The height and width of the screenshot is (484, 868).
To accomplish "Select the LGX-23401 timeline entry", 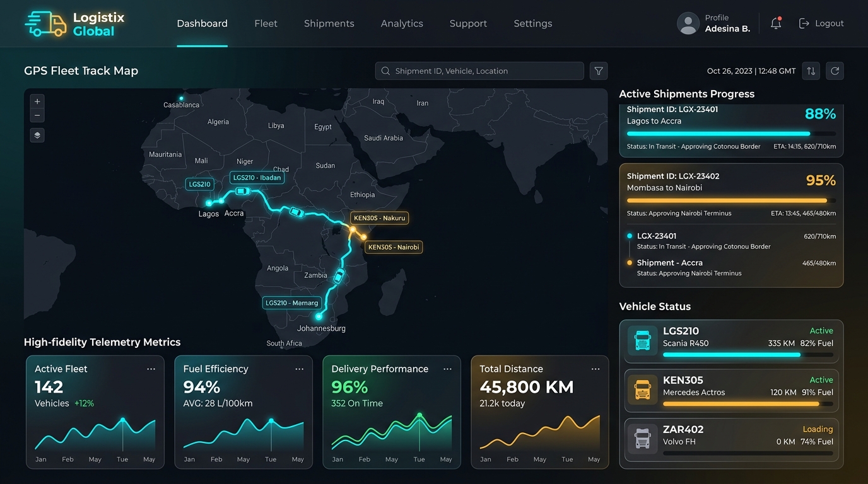I will pyautogui.click(x=732, y=241).
